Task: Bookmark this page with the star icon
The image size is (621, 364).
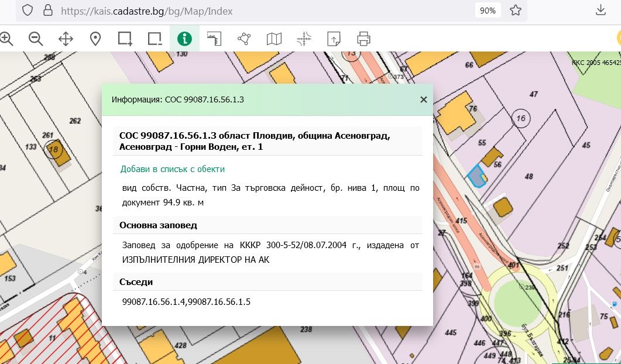Action: coord(515,11)
